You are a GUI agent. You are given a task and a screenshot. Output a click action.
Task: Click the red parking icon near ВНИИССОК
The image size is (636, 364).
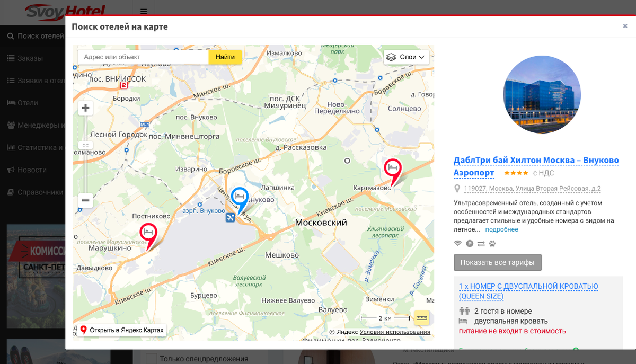tap(123, 85)
